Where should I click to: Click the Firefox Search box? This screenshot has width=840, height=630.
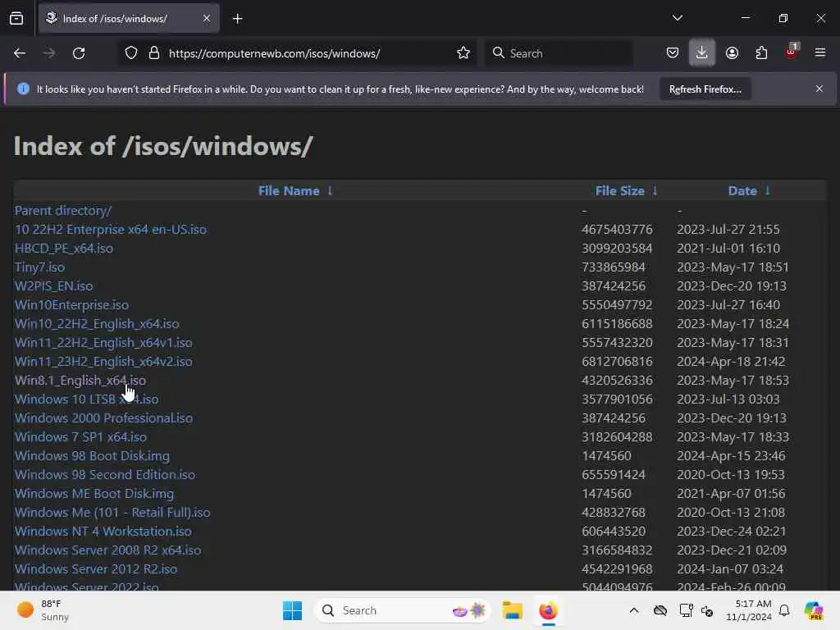click(x=559, y=53)
